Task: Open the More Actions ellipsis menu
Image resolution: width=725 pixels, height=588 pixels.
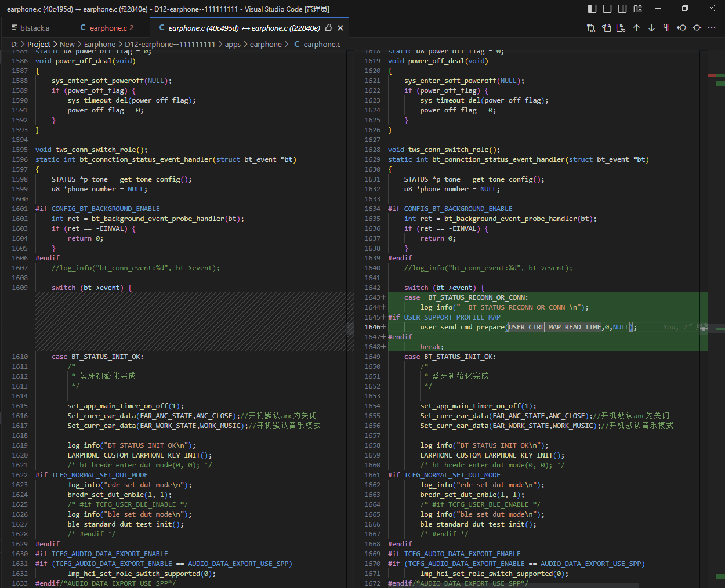Action: pos(712,28)
